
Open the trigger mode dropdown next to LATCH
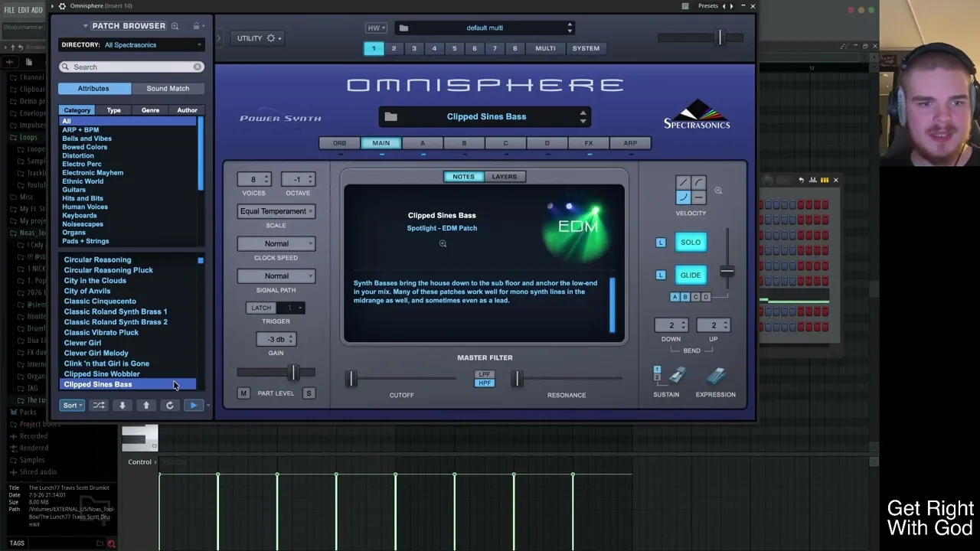[291, 308]
